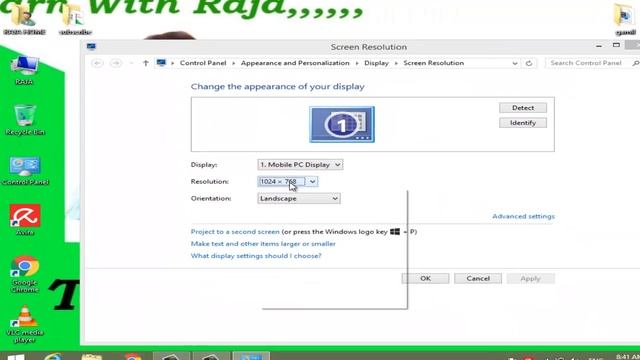
Task: Refresh the Control Panel address bar
Action: [x=529, y=63]
